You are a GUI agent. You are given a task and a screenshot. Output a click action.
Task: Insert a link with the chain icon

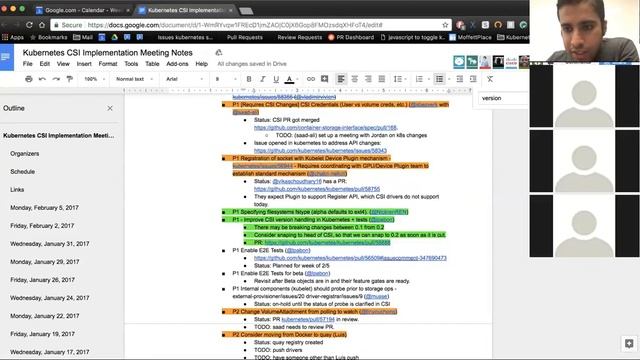tap(311, 79)
